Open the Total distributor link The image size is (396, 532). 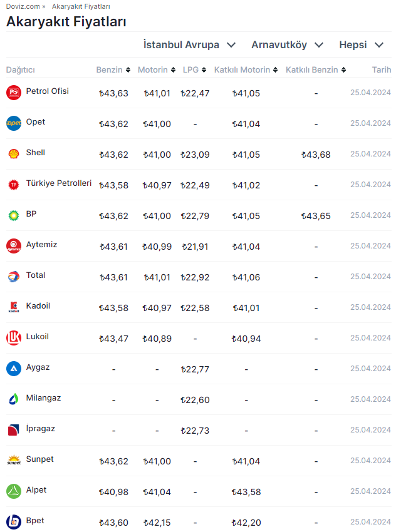36,275
